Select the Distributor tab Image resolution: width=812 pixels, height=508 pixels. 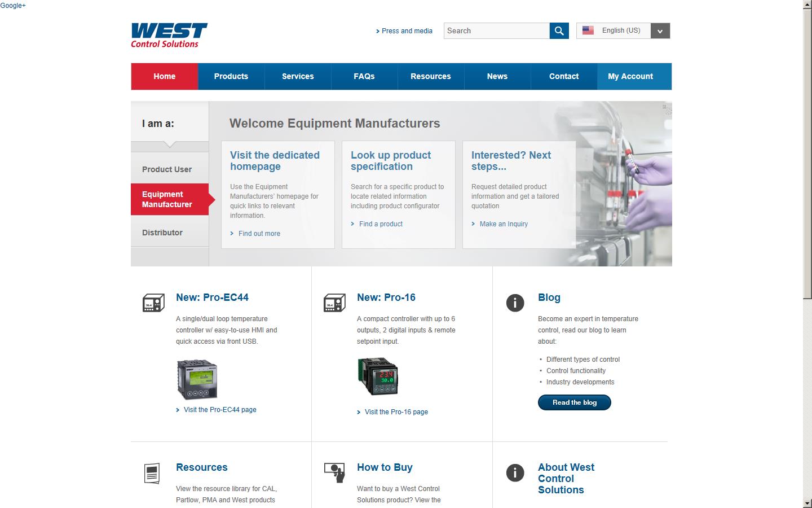pyautogui.click(x=170, y=232)
